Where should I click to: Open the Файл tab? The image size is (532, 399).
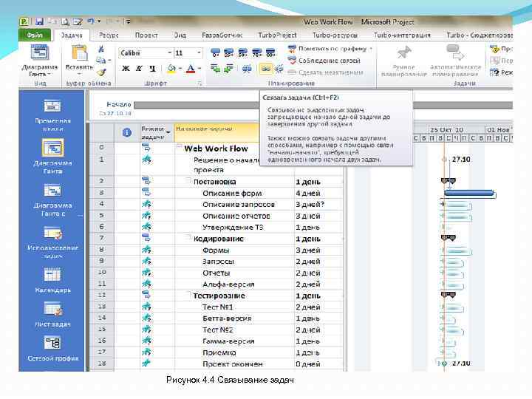coord(35,35)
